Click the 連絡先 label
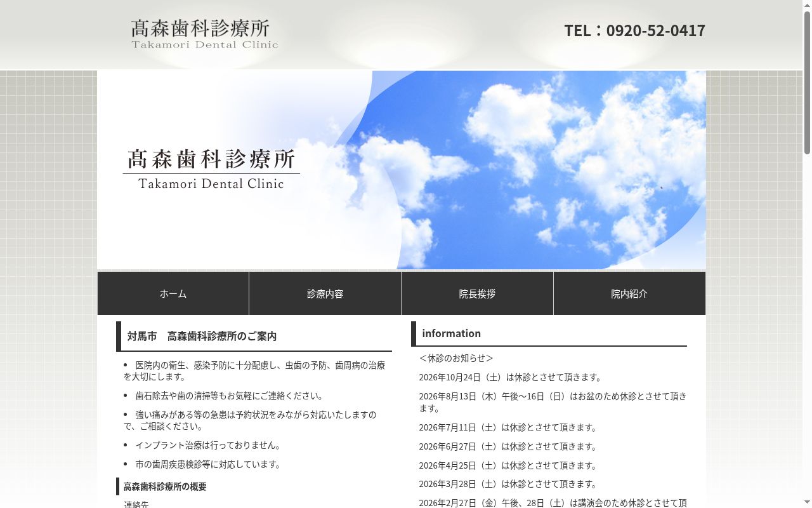The height and width of the screenshot is (508, 812). click(136, 504)
